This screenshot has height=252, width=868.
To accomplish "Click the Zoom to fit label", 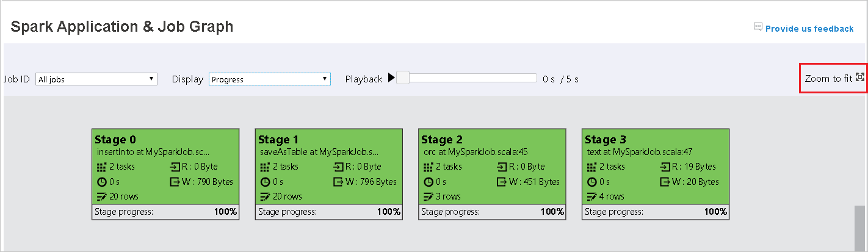I will (x=828, y=79).
